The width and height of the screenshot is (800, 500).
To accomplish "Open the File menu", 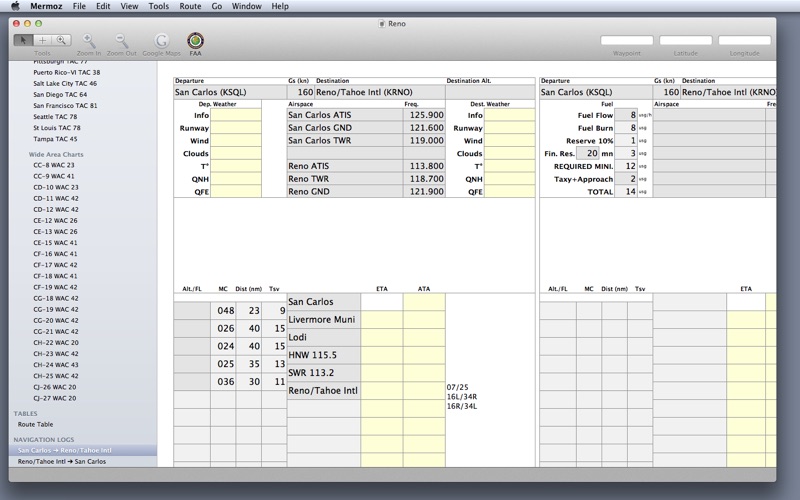I will [x=79, y=6].
